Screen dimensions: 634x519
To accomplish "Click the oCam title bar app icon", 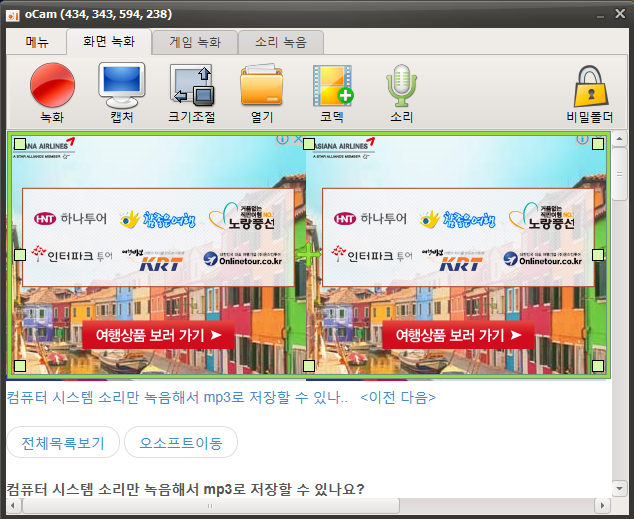I will (x=13, y=15).
